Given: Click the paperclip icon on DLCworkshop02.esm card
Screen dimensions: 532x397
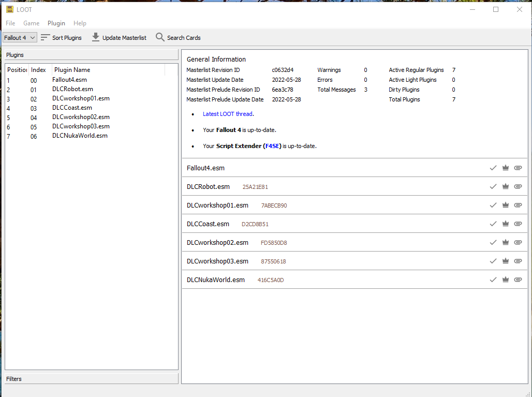Looking at the screenshot, I should pos(518,242).
